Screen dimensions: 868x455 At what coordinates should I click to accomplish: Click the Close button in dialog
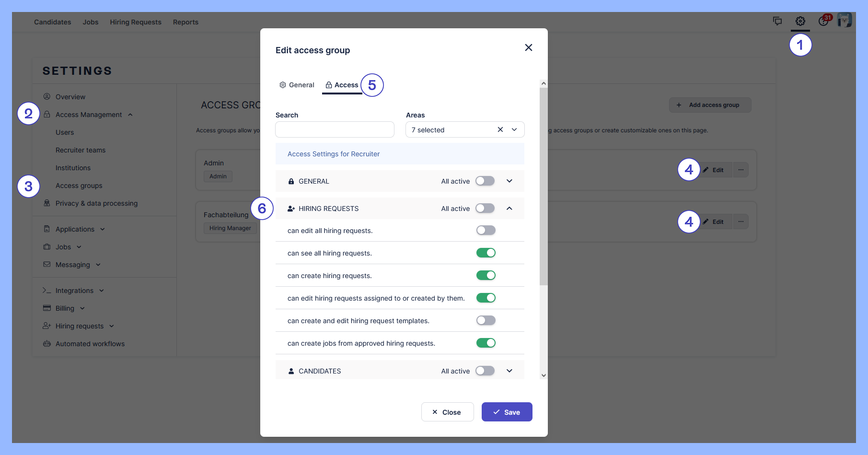tap(447, 412)
